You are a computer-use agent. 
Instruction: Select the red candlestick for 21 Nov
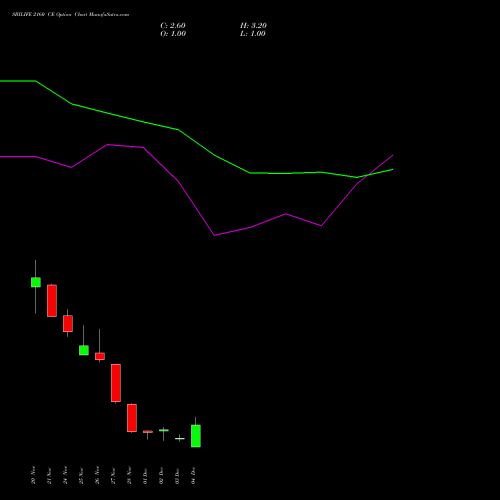pos(52,301)
